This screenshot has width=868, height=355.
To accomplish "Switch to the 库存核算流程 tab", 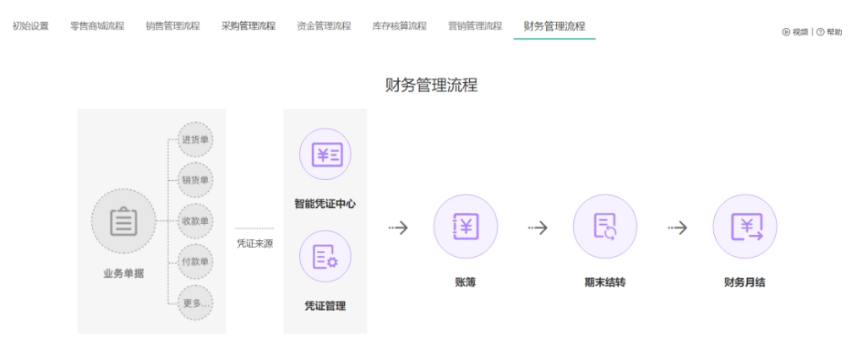I will pyautogui.click(x=400, y=25).
